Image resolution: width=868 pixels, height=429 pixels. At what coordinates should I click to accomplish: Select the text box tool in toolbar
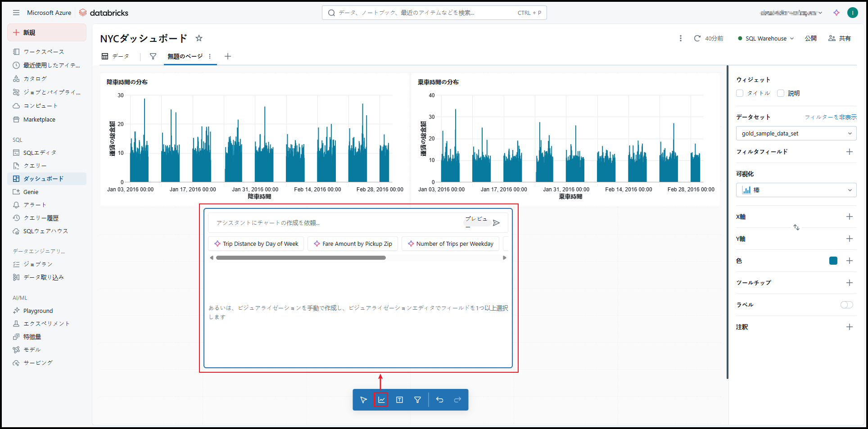[399, 400]
